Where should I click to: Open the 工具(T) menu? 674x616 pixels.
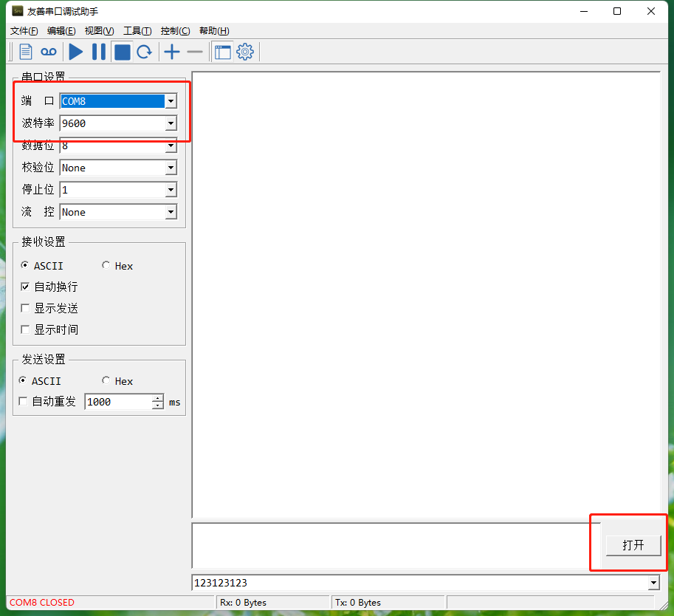coord(137,31)
